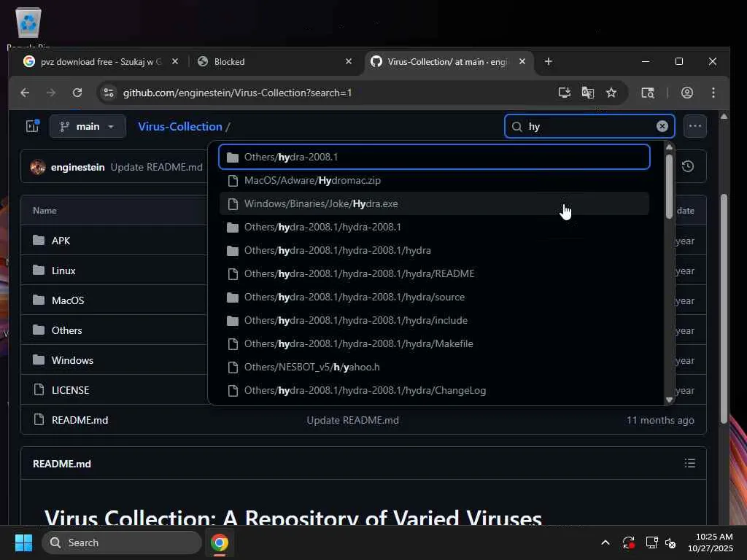Select result ending in hydra/ChangeLog
The height and width of the screenshot is (560, 747).
click(x=434, y=390)
